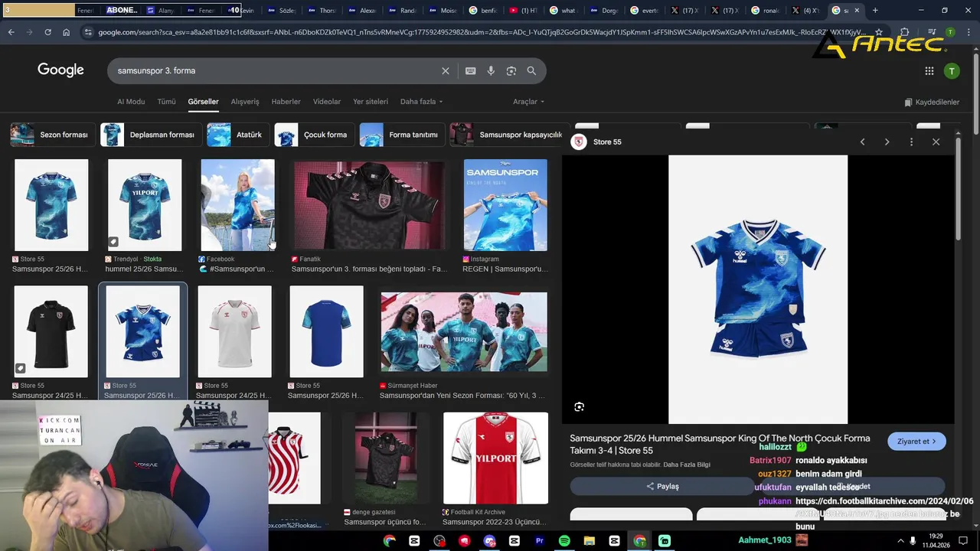The width and height of the screenshot is (980, 551).
Task: Open the on-screen keyboard input icon
Action: click(471, 70)
